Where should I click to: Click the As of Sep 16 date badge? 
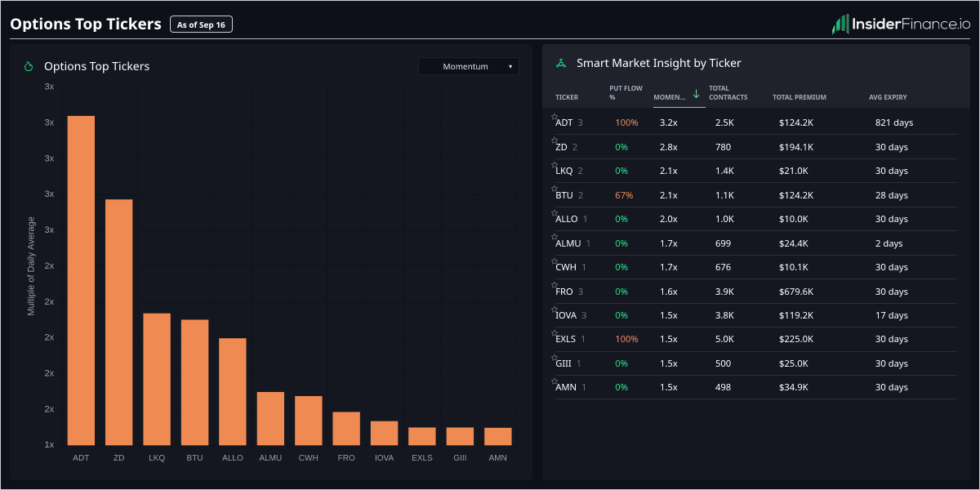[x=202, y=24]
